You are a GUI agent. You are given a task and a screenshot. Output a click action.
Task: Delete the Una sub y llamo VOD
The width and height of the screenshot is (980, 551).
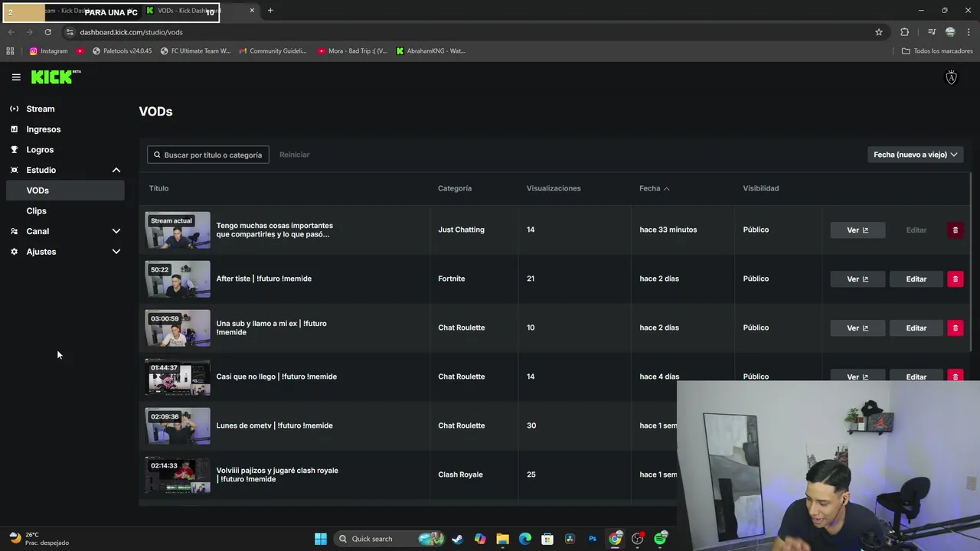(x=955, y=328)
